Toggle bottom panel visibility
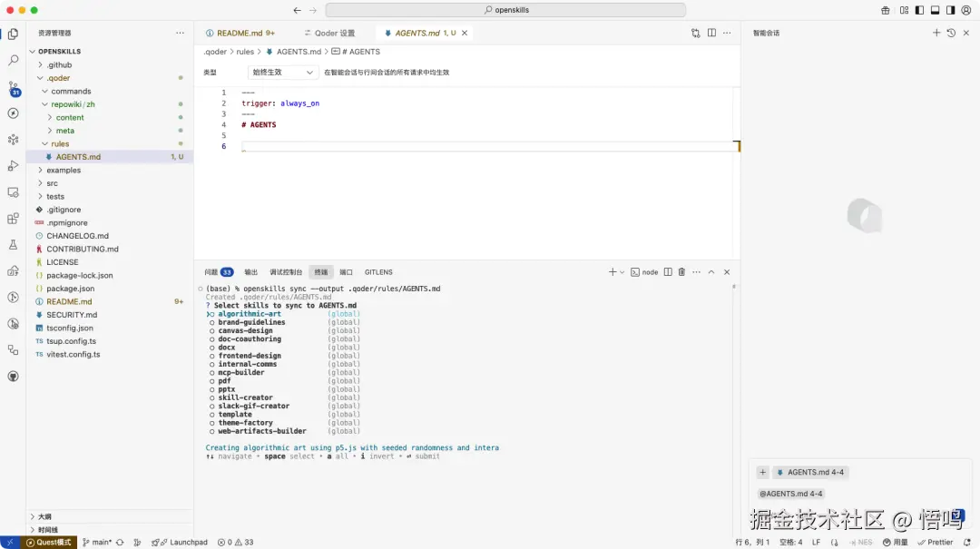This screenshot has height=549, width=980. 935,10
